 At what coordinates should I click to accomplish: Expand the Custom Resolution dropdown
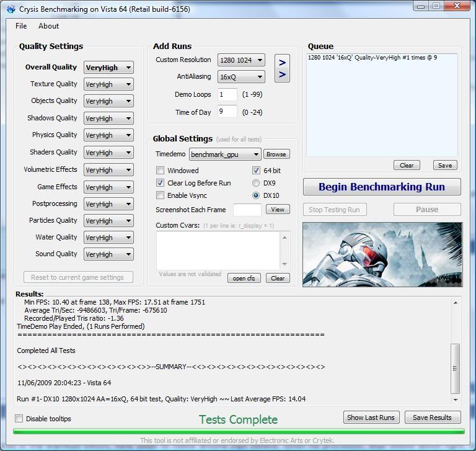(x=241, y=60)
